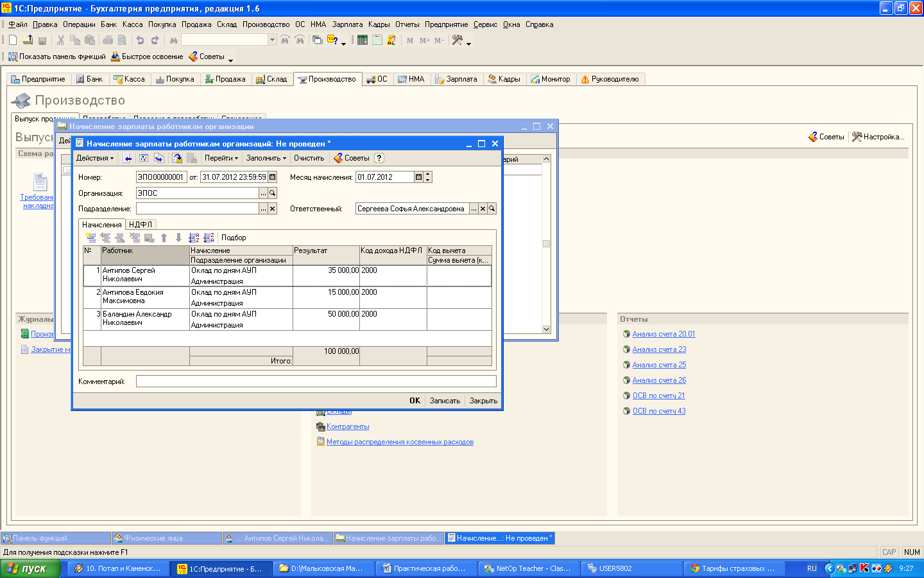
Task: Open the Руководителю section tab
Action: coord(610,79)
